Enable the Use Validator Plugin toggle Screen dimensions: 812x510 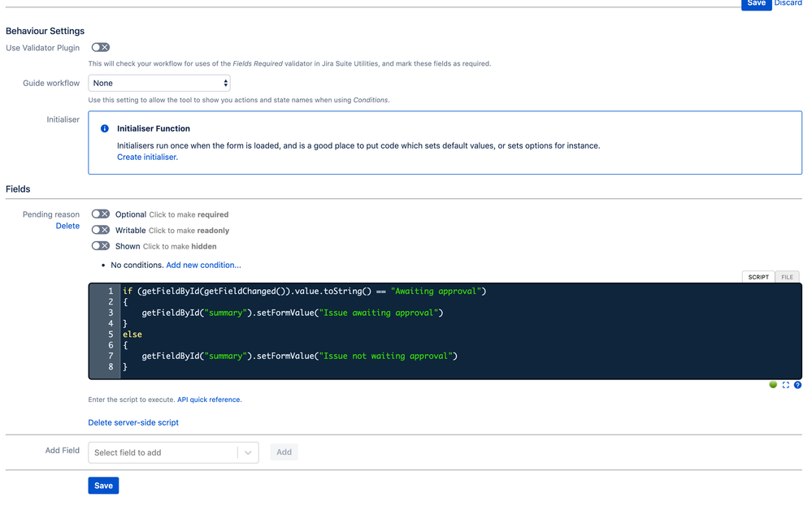[x=99, y=47]
